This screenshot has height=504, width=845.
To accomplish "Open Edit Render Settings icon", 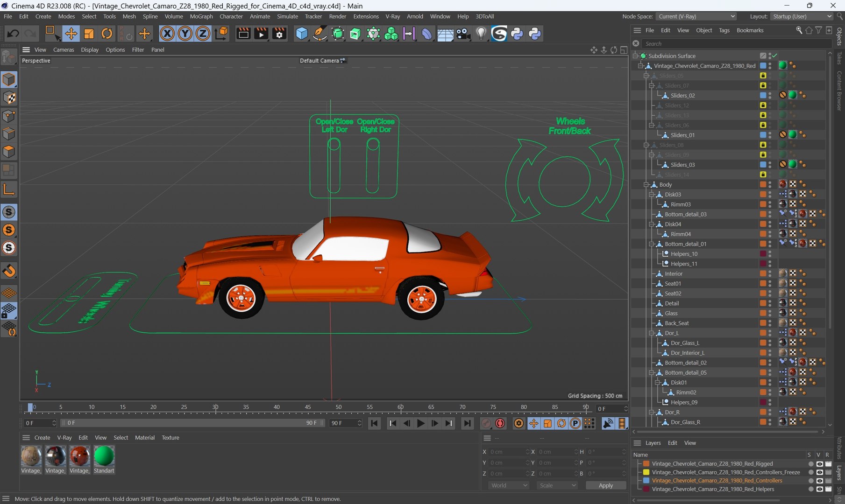I will click(x=279, y=34).
